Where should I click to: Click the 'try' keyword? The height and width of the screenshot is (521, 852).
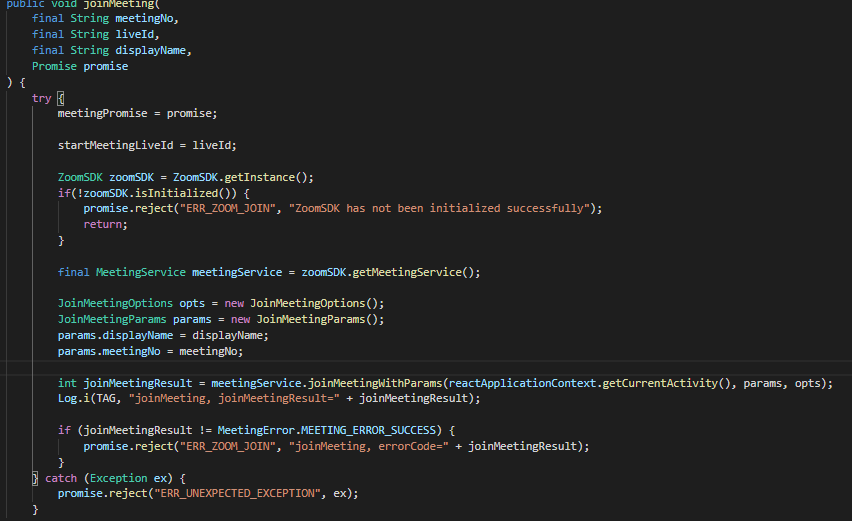click(41, 98)
